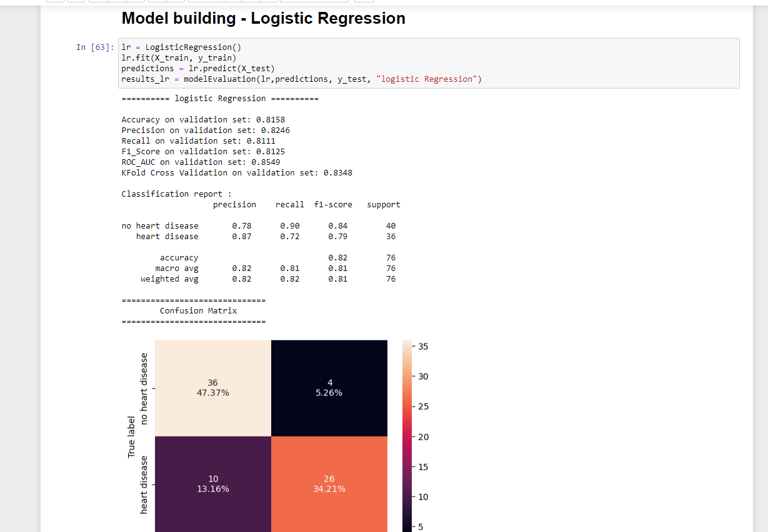The width and height of the screenshot is (768, 532).
Task: Insert a new cell below
Action: [76, 1]
